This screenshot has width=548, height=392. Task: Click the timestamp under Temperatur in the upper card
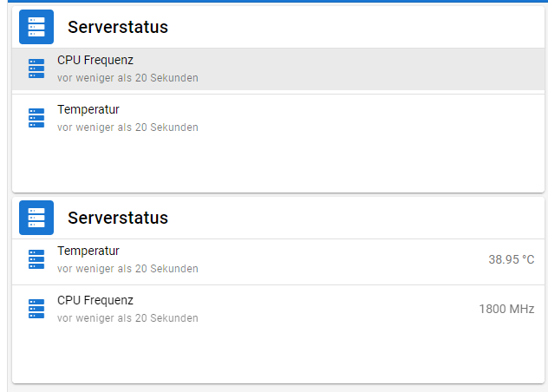click(127, 127)
